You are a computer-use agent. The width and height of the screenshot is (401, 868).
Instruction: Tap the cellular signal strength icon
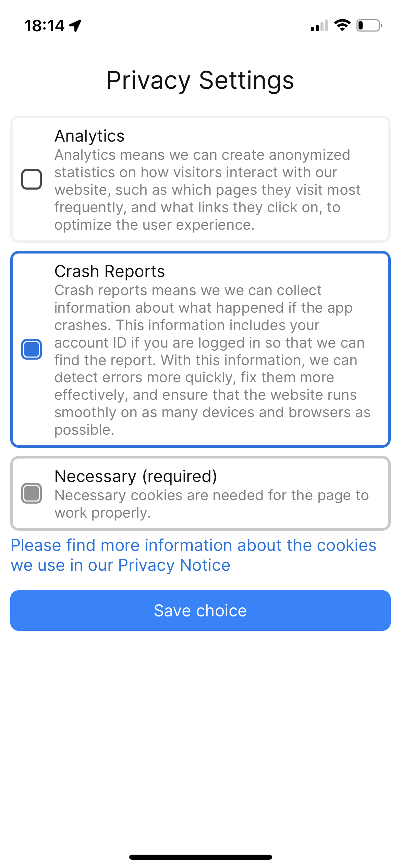coord(319,26)
